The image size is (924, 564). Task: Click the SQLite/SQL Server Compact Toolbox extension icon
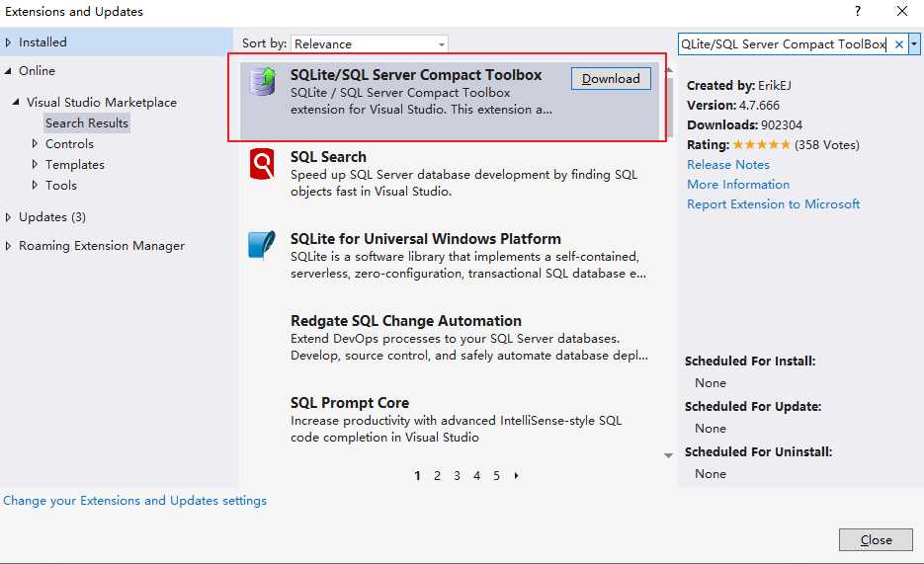(x=263, y=81)
